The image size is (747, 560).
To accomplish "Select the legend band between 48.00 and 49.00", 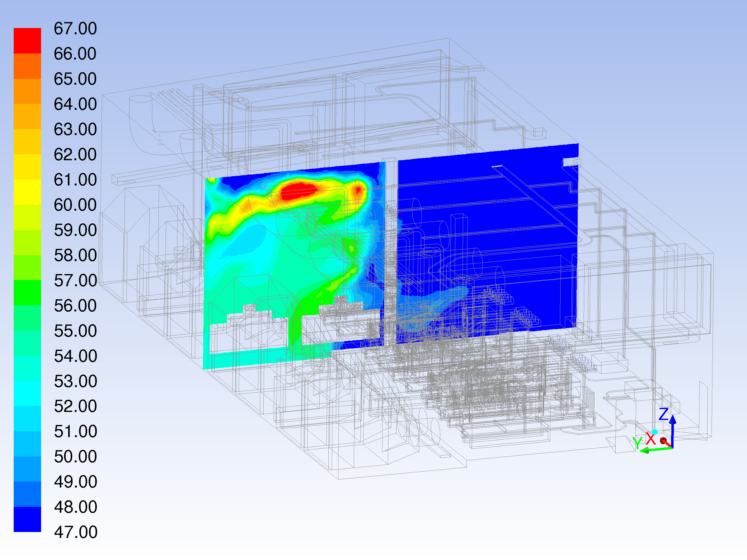I will [x=27, y=494].
